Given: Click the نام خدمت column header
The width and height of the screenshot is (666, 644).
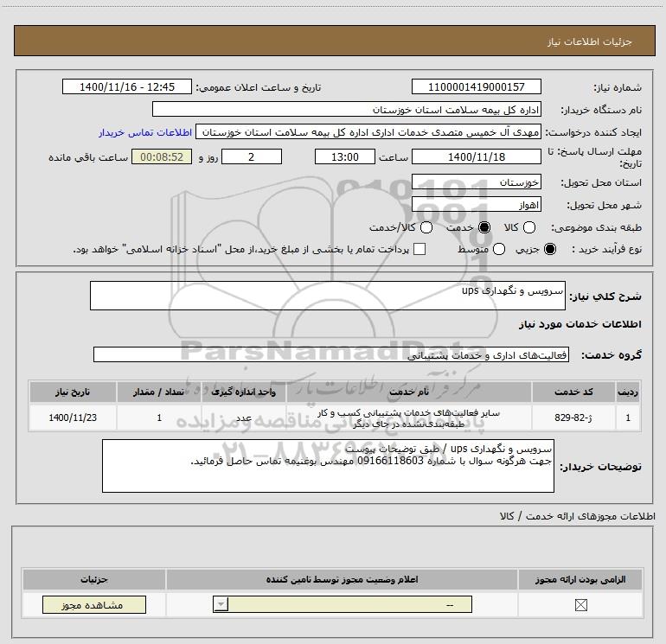Looking at the screenshot, I should coord(408,392).
